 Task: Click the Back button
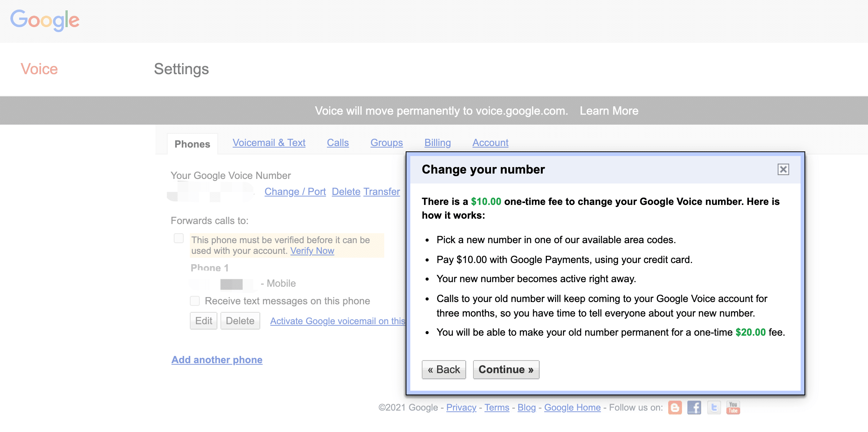pyautogui.click(x=444, y=370)
